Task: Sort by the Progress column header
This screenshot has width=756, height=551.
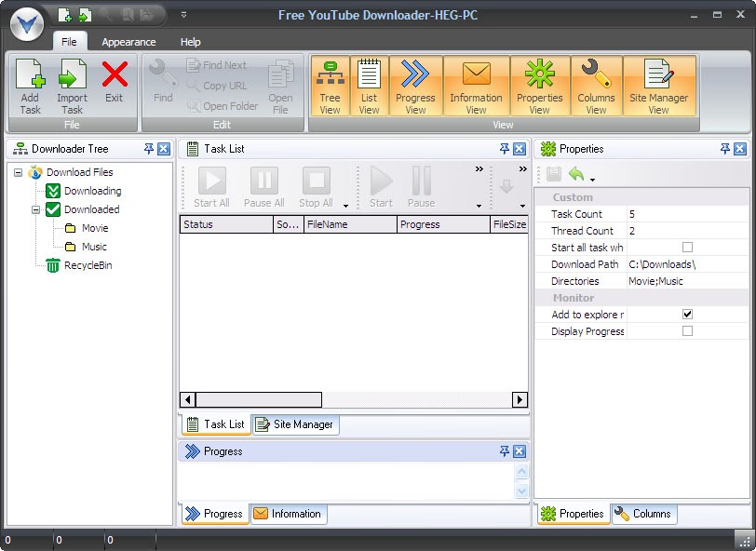Action: pyautogui.click(x=443, y=224)
